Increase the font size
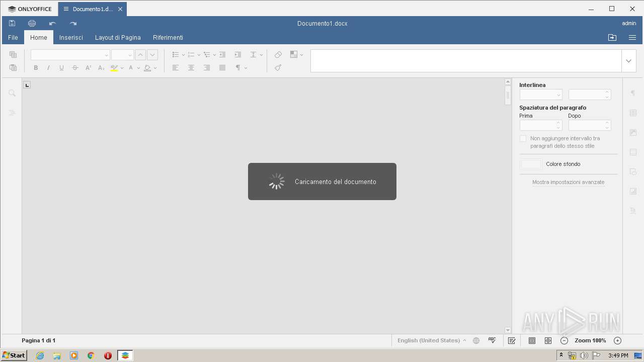The width and height of the screenshot is (644, 362). (140, 55)
